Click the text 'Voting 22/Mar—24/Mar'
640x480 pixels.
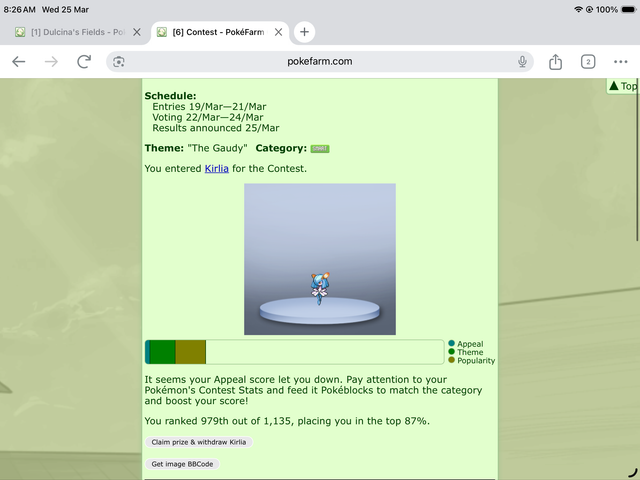(x=208, y=118)
